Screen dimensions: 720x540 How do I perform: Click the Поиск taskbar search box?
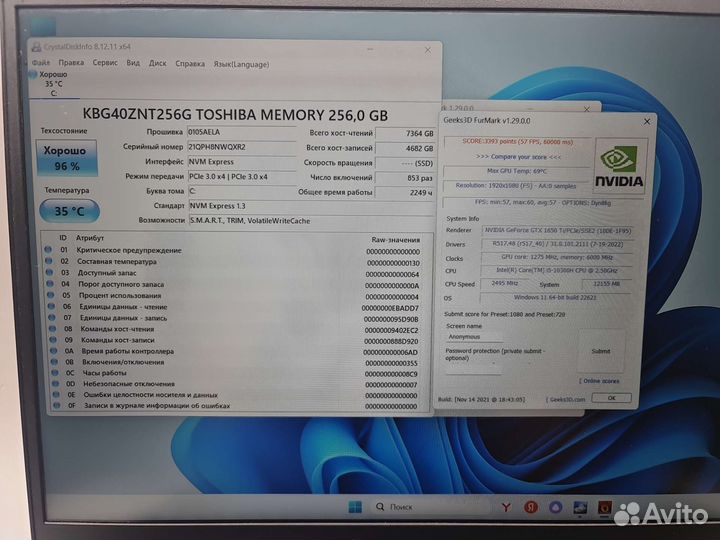pos(429,507)
